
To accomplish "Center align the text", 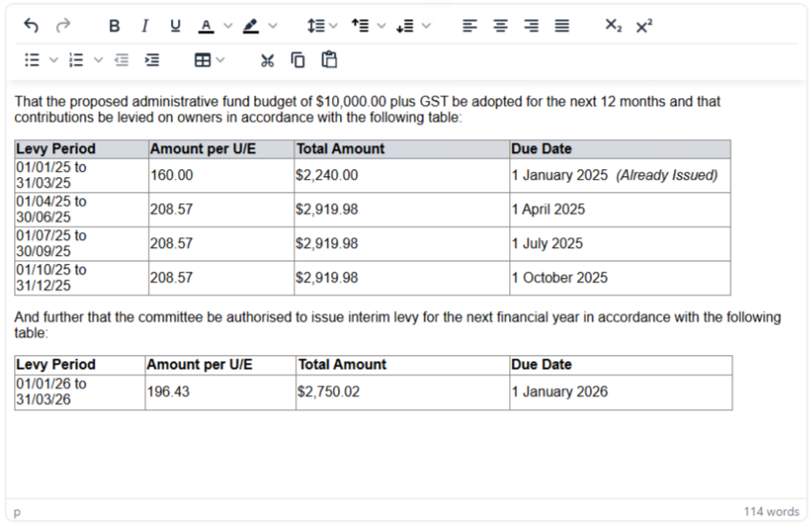I will click(500, 26).
